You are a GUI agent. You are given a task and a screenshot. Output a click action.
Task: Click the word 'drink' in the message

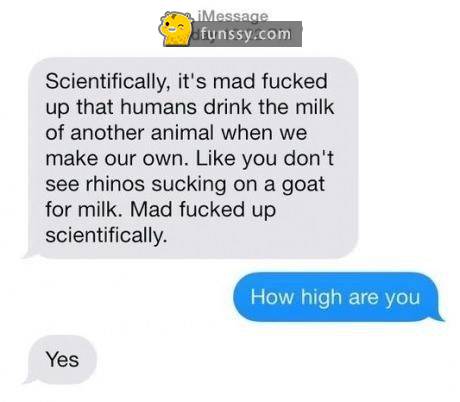point(227,107)
